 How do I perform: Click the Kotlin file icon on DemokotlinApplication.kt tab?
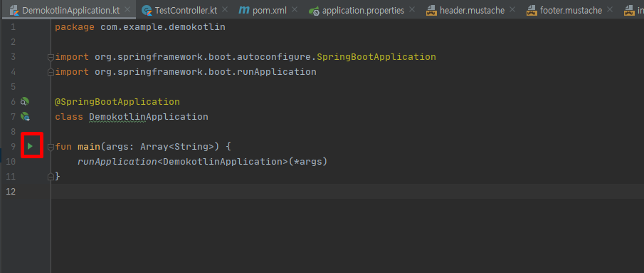coord(14,10)
